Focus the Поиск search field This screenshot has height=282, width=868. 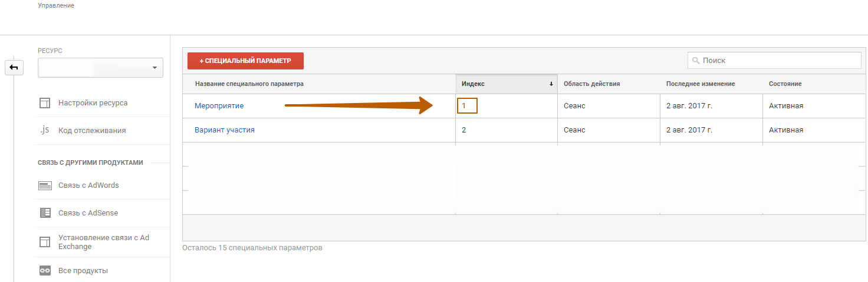pyautogui.click(x=774, y=61)
